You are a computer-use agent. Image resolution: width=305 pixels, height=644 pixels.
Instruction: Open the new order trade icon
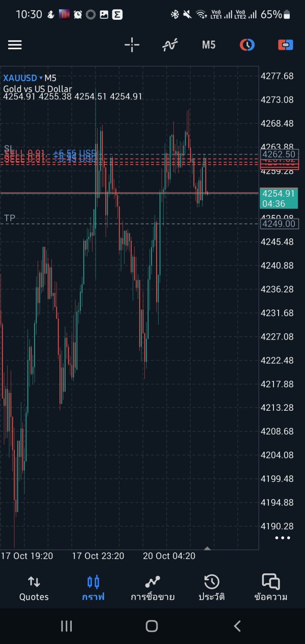coord(285,45)
